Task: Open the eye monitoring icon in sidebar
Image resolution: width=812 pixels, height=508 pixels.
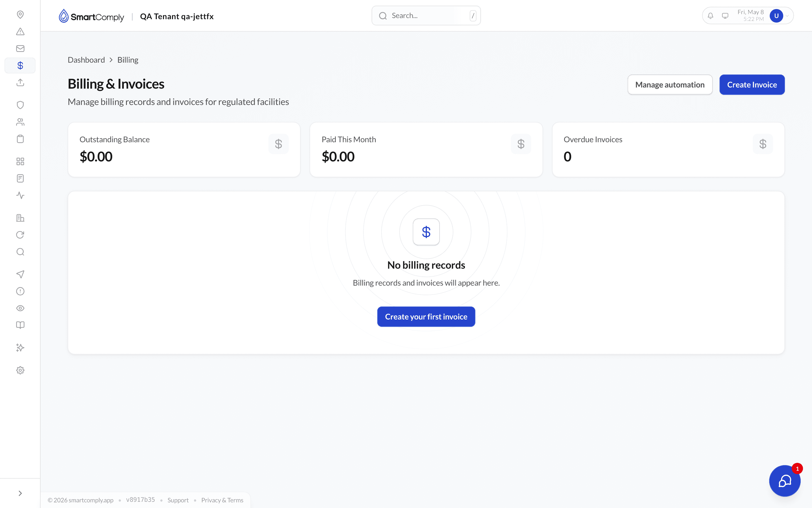Action: coord(20,308)
